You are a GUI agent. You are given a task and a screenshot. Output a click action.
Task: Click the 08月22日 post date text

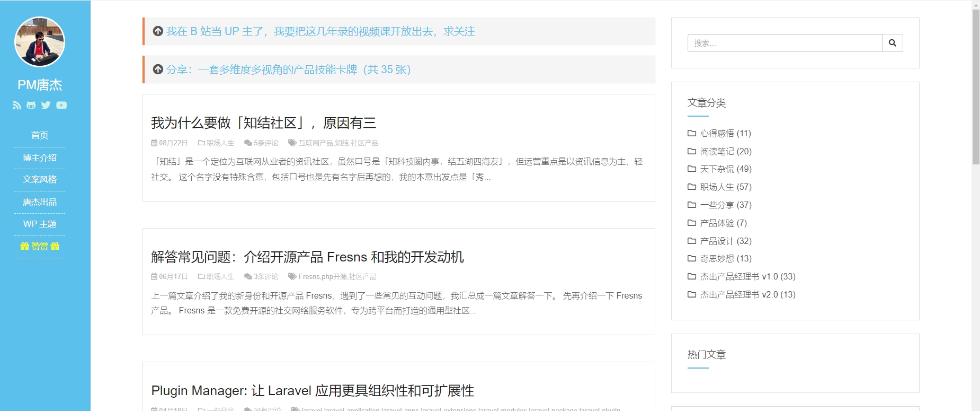pyautogui.click(x=173, y=143)
